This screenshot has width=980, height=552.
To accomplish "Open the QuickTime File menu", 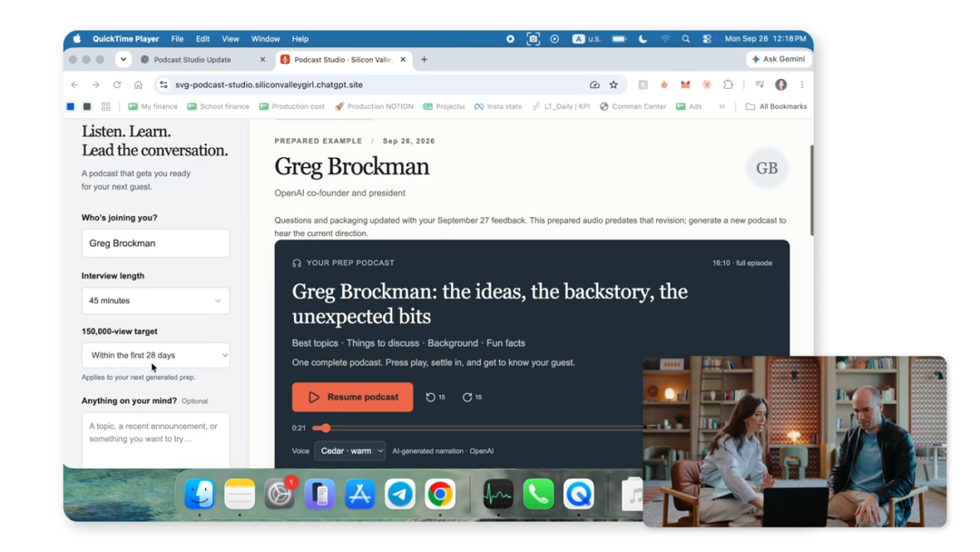I will click(x=178, y=39).
